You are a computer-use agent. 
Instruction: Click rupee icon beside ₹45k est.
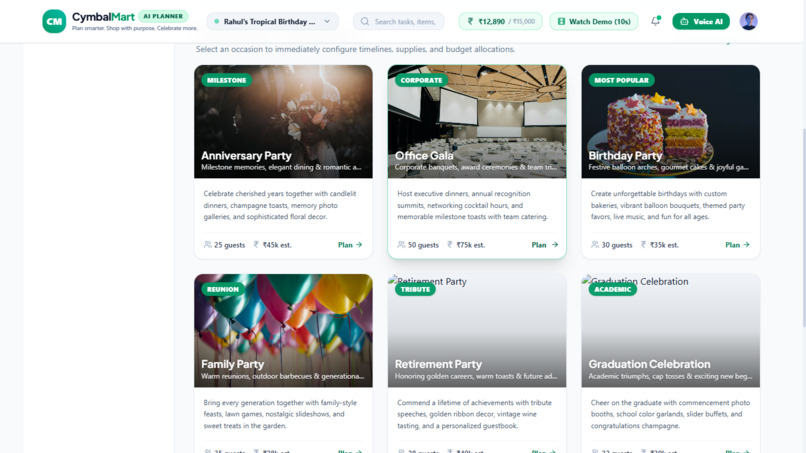256,245
